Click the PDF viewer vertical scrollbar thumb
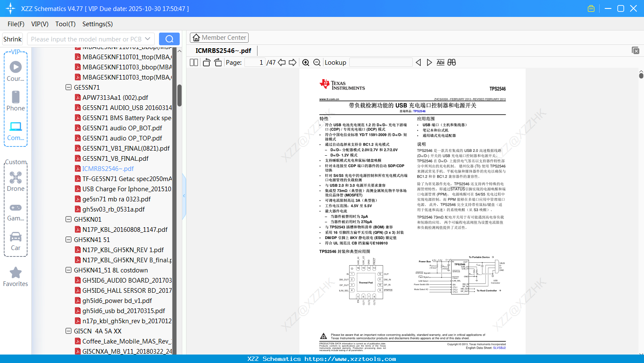This screenshot has width=644, height=363. (641, 75)
